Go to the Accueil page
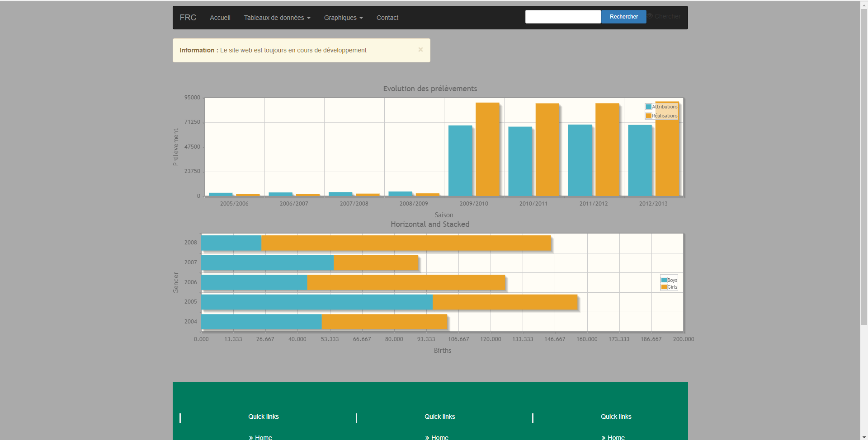The width and height of the screenshot is (868, 440). [x=220, y=18]
